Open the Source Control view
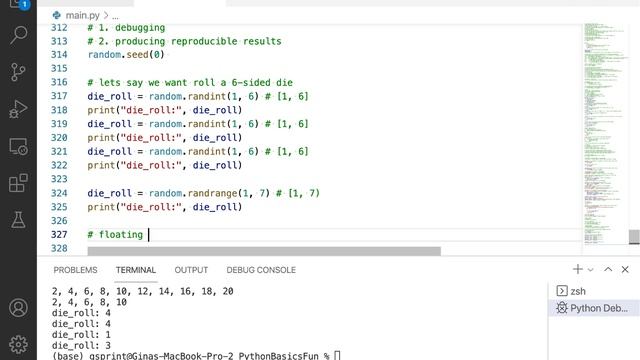640x360 pixels. point(18,72)
